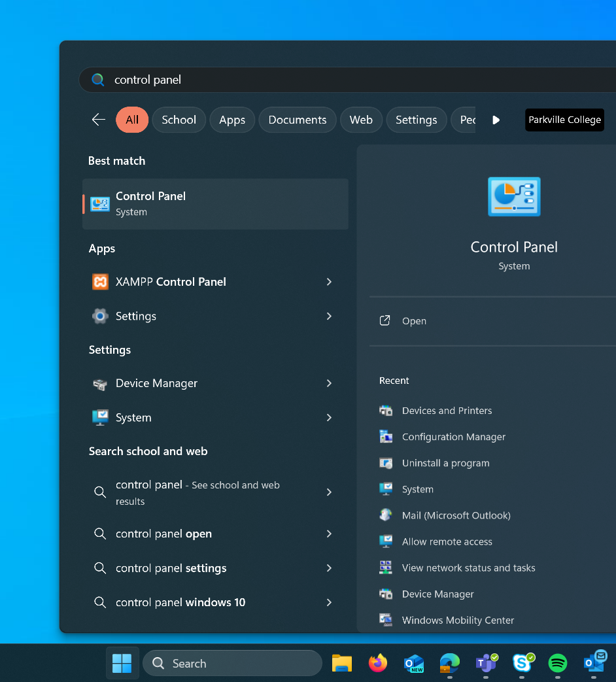Click the large Control Panel preview icon
This screenshot has width=616, height=682.
tap(514, 197)
